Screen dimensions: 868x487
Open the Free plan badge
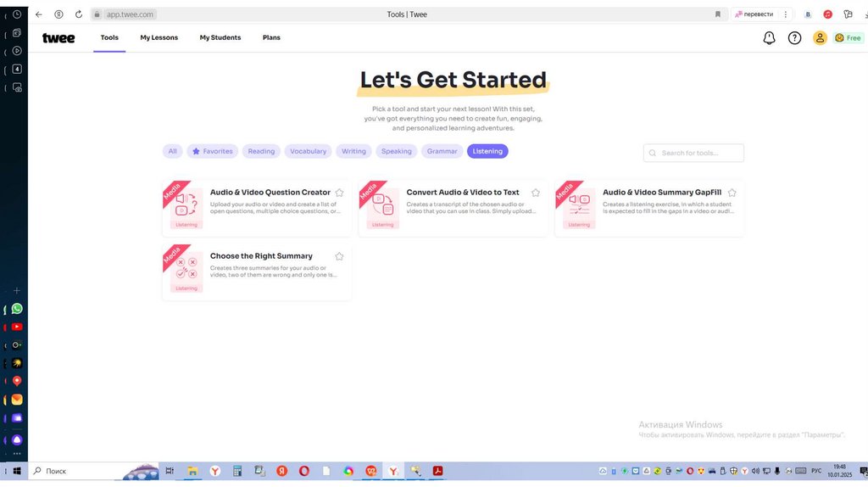[848, 38]
